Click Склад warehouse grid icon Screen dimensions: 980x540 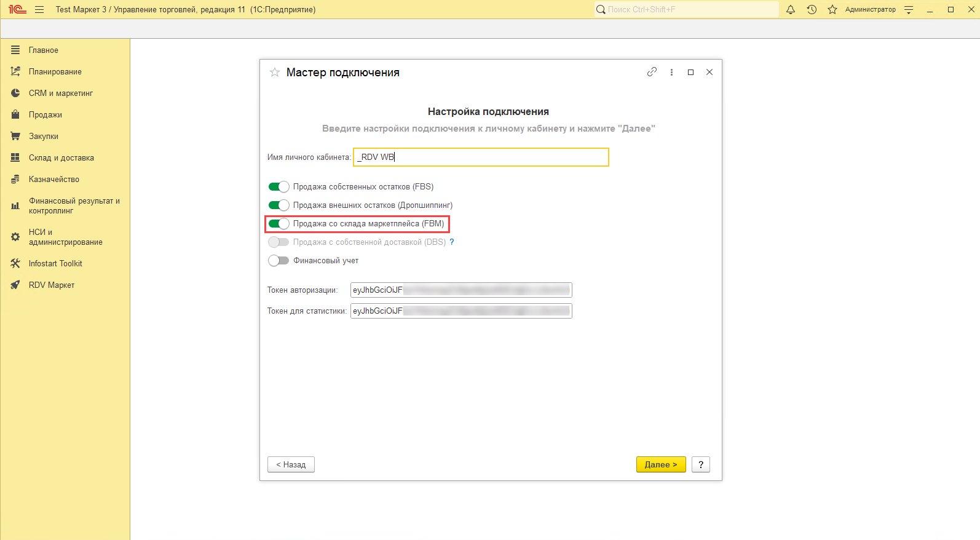[15, 157]
